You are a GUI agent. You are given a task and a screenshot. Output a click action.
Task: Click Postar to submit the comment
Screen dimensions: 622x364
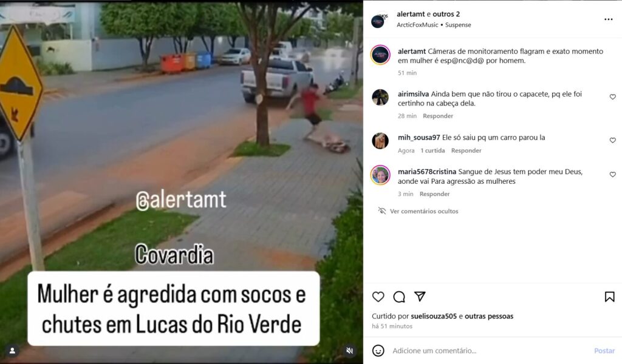click(x=604, y=351)
